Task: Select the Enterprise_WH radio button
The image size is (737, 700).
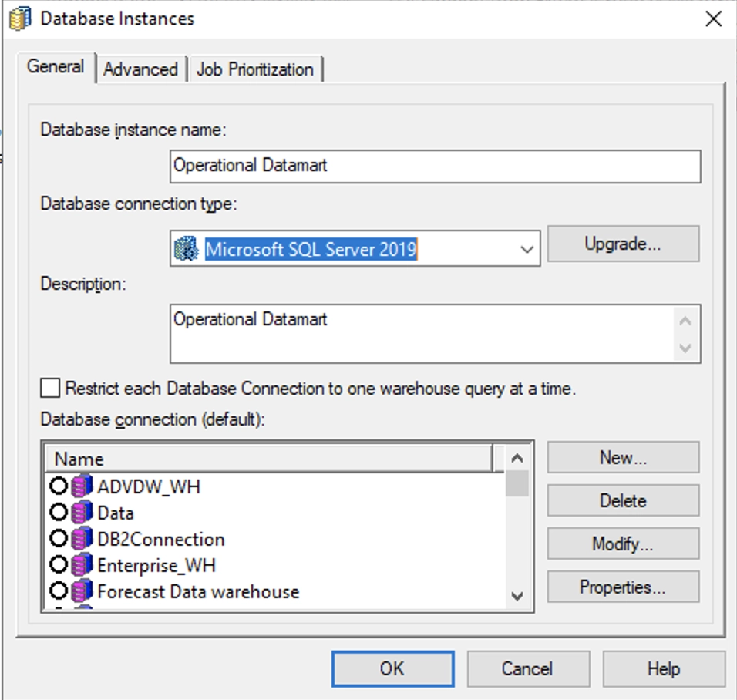Action: tap(59, 566)
